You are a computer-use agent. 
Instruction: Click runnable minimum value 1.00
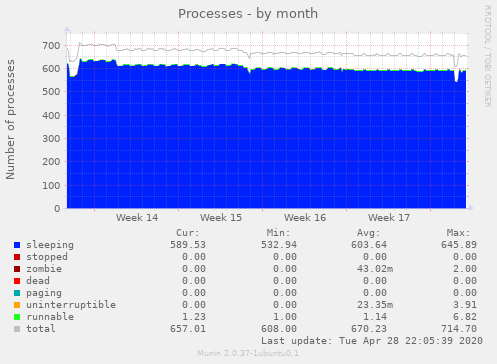(x=285, y=317)
